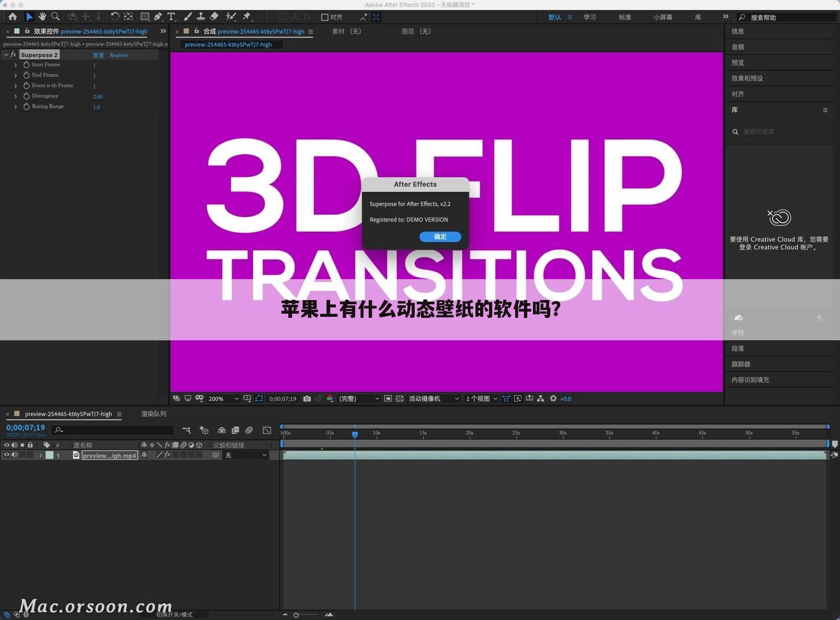Switch to 标准 workspace
This screenshot has height=620, width=840.
(625, 17)
